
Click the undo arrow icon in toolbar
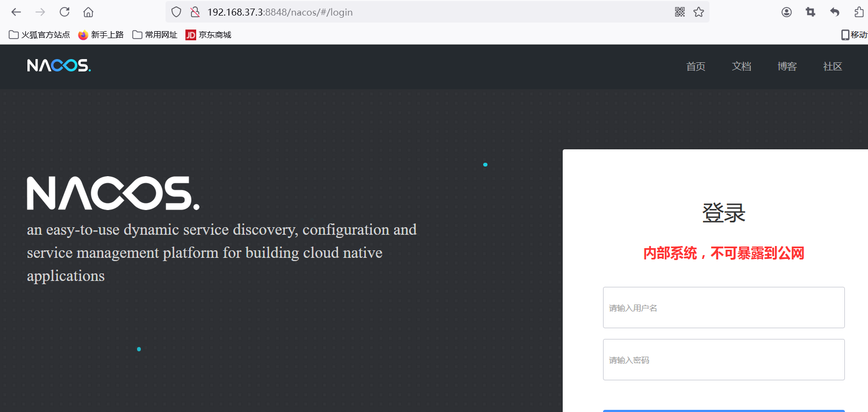(x=835, y=12)
